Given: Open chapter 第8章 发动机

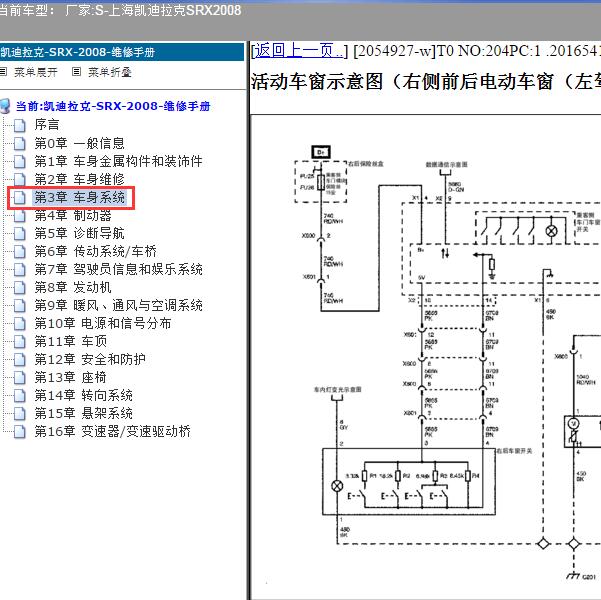Looking at the screenshot, I should [73, 288].
